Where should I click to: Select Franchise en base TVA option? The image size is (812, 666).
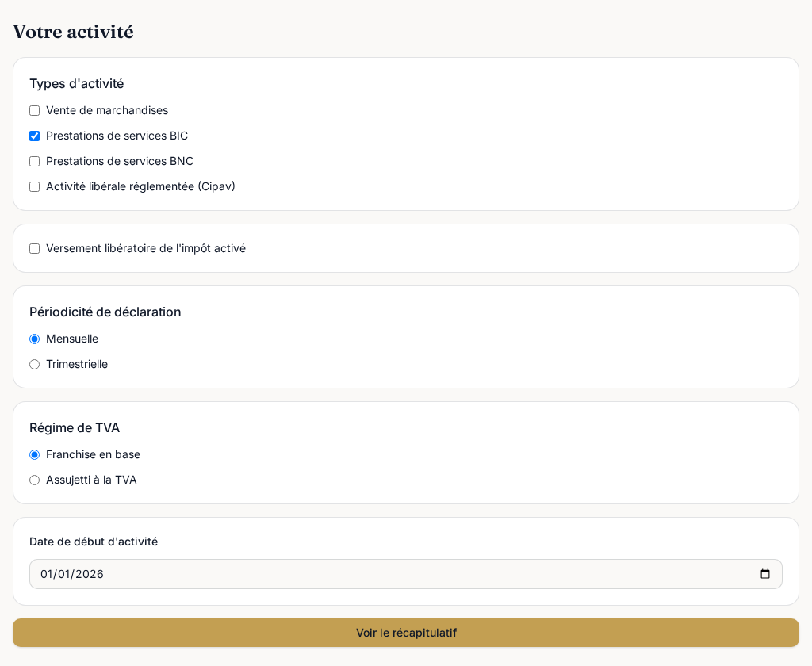[x=35, y=454]
